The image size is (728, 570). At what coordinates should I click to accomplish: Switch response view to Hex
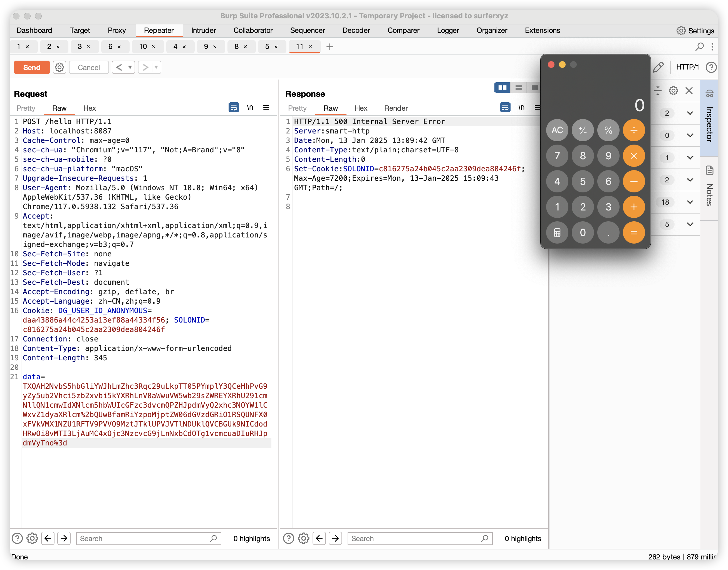click(x=361, y=108)
